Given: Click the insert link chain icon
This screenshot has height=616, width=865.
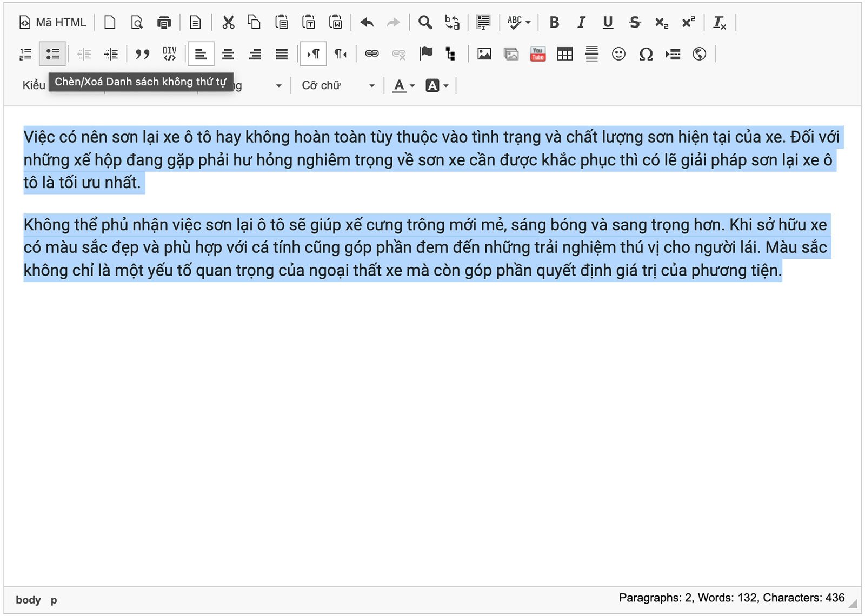Looking at the screenshot, I should coord(372,54).
